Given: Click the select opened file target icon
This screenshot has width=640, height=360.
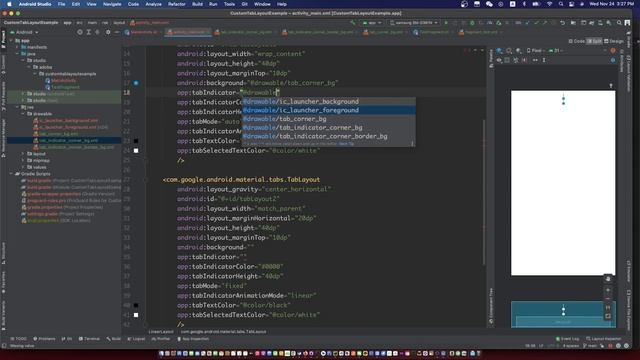Looking at the screenshot, I should [80, 32].
